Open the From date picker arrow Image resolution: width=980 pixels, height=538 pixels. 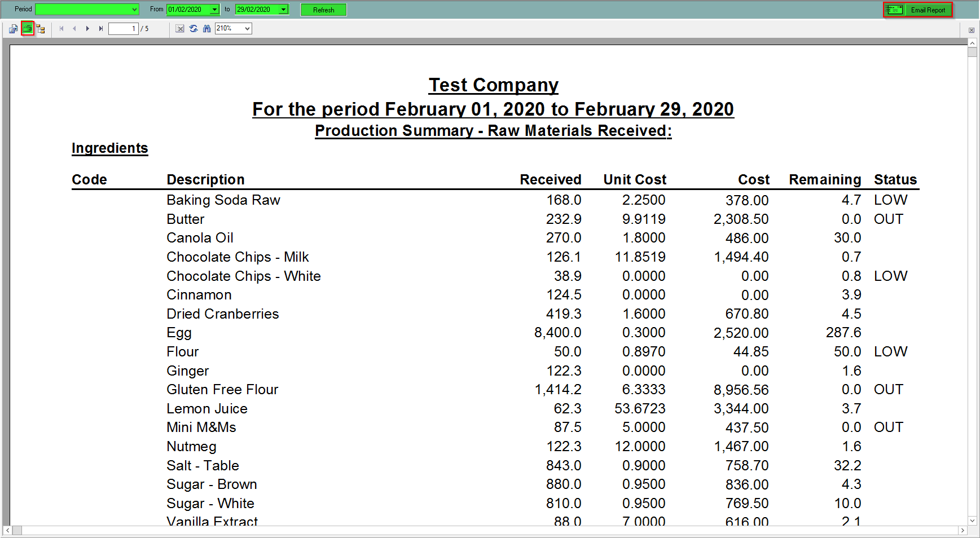point(215,10)
